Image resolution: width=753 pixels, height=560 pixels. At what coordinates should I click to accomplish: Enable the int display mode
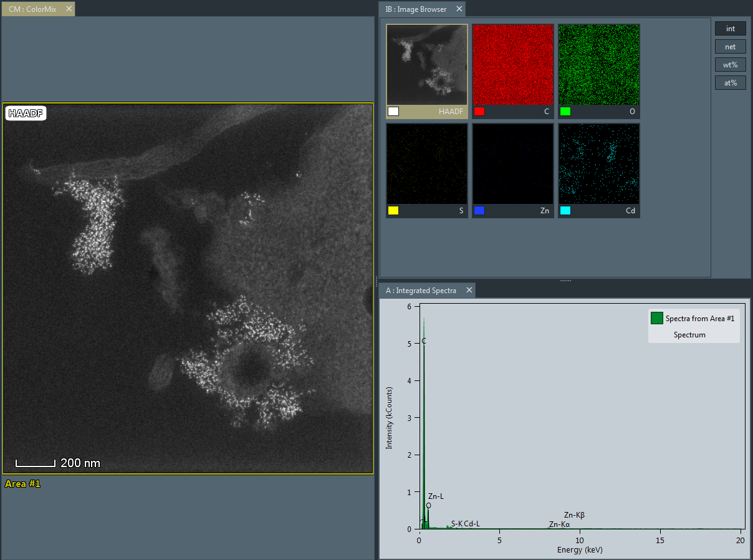pos(730,28)
